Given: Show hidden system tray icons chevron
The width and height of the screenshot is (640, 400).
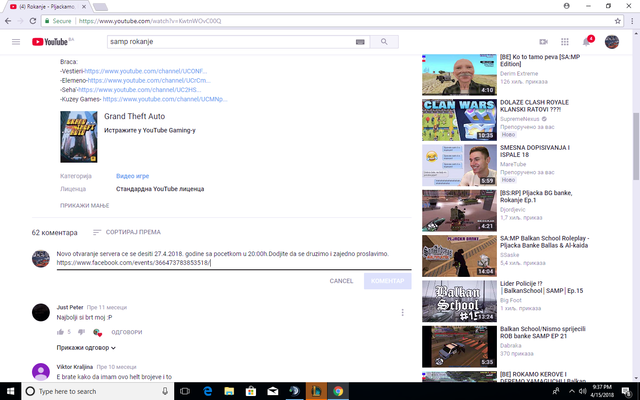Looking at the screenshot, I should pos(571,391).
